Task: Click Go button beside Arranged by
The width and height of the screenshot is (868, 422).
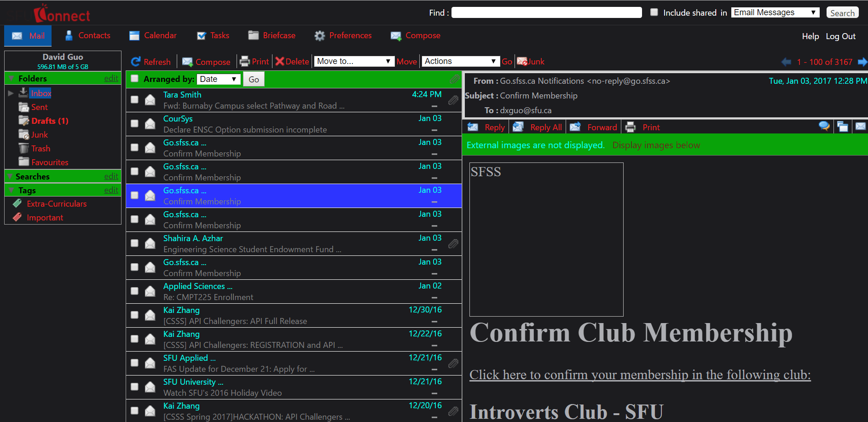Action: coord(254,79)
